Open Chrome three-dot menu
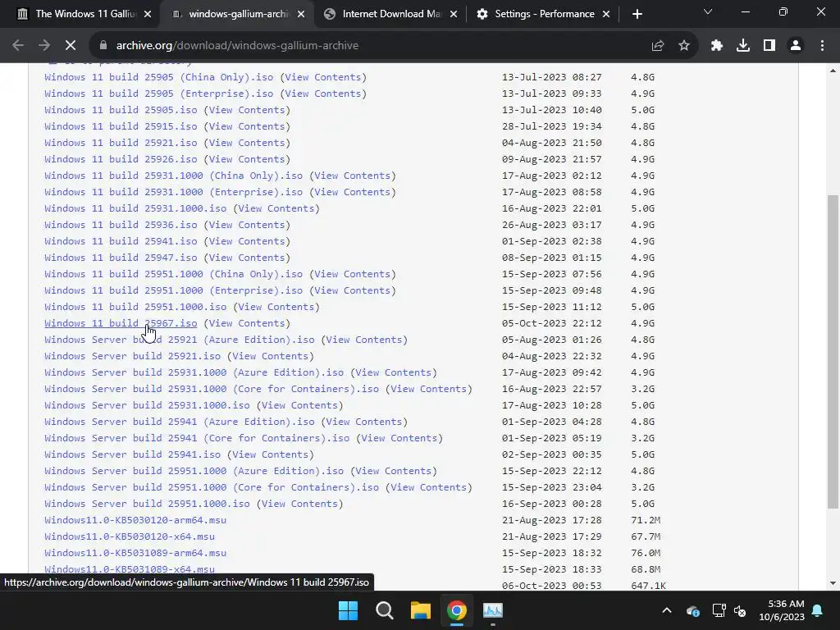 click(x=822, y=46)
